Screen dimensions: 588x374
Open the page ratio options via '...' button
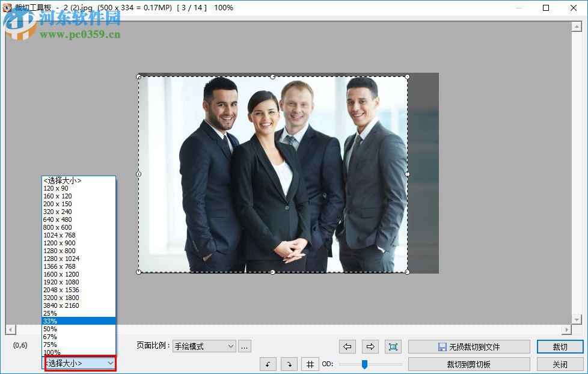point(244,346)
